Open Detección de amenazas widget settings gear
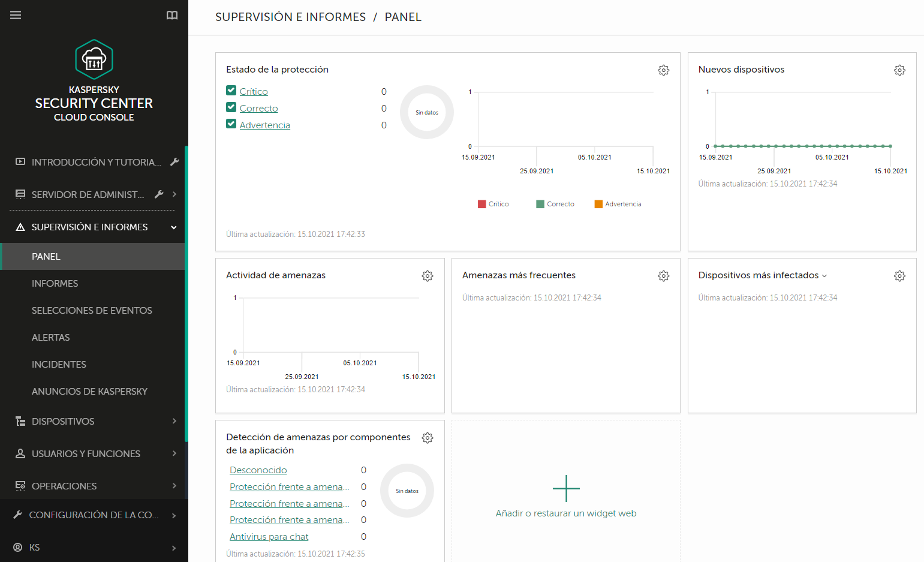 428,438
